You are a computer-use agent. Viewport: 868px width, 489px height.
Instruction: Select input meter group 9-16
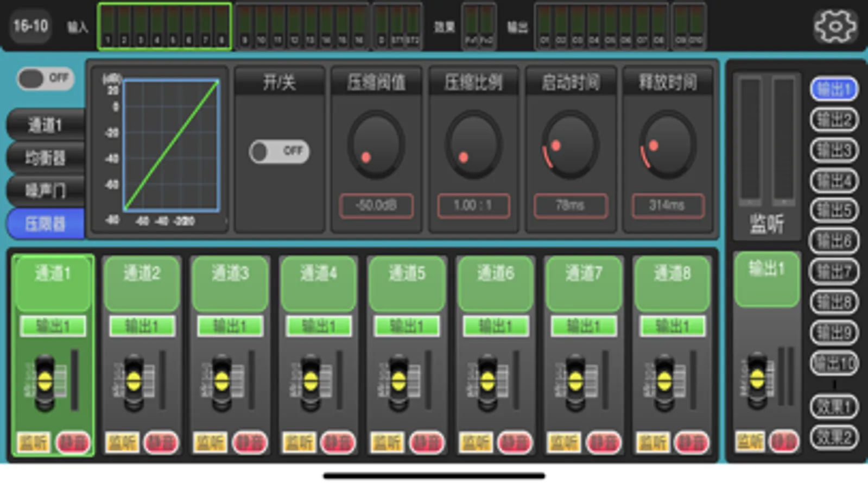pyautogui.click(x=302, y=26)
